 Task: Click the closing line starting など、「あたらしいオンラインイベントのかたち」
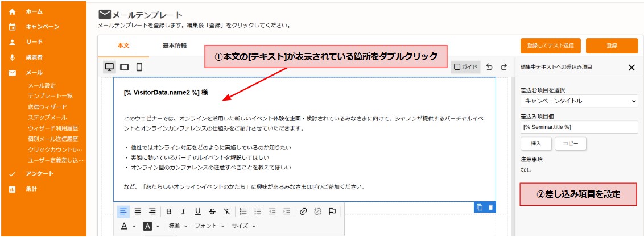(245, 187)
